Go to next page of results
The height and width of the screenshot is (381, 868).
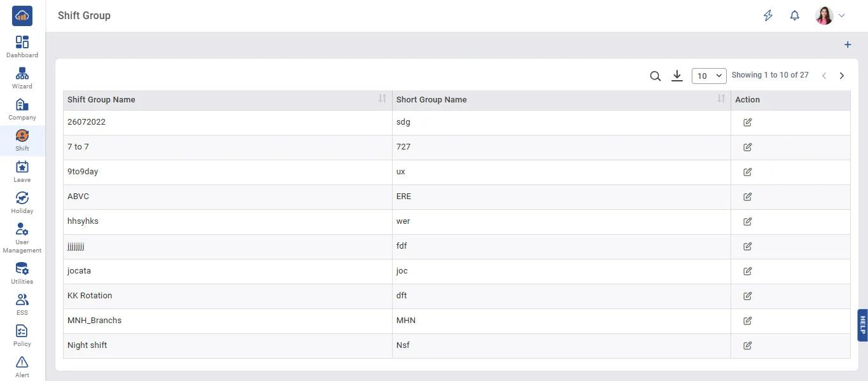[x=842, y=76]
